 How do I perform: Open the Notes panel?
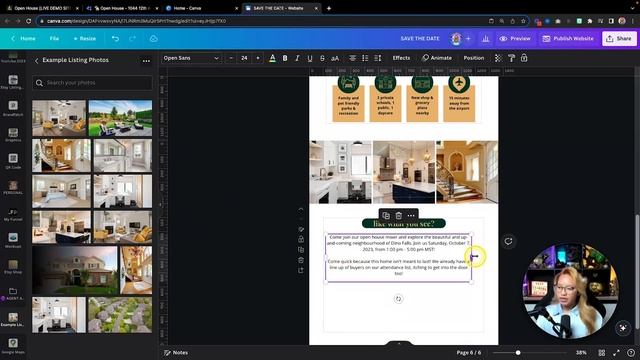176,353
